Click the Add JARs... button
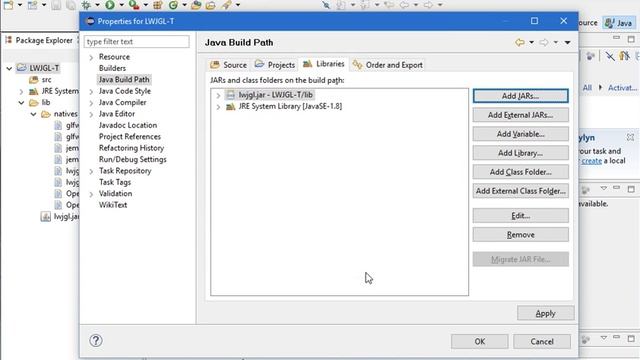 [520, 96]
